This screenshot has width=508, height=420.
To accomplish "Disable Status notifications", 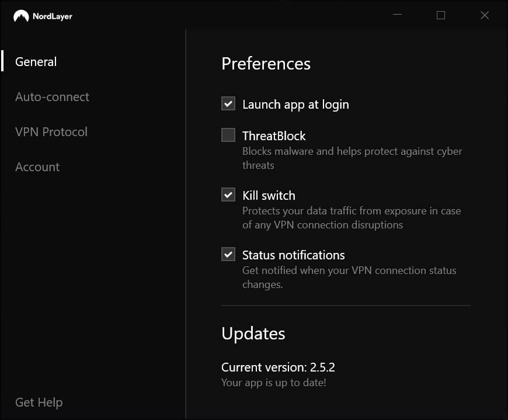I will (228, 254).
